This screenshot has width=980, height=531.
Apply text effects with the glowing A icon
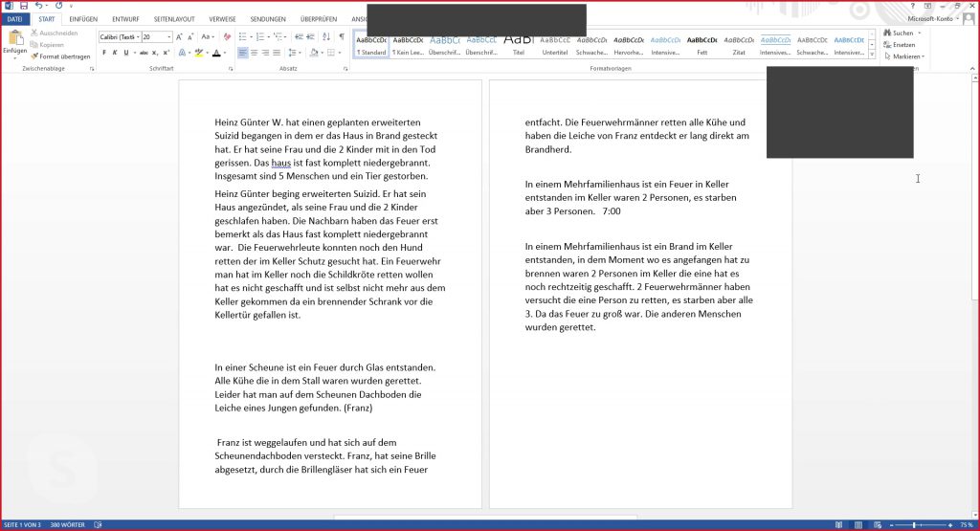pyautogui.click(x=182, y=53)
